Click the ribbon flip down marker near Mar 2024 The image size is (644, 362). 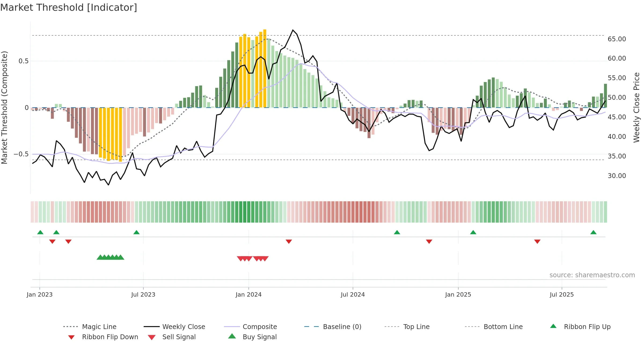coord(289,241)
